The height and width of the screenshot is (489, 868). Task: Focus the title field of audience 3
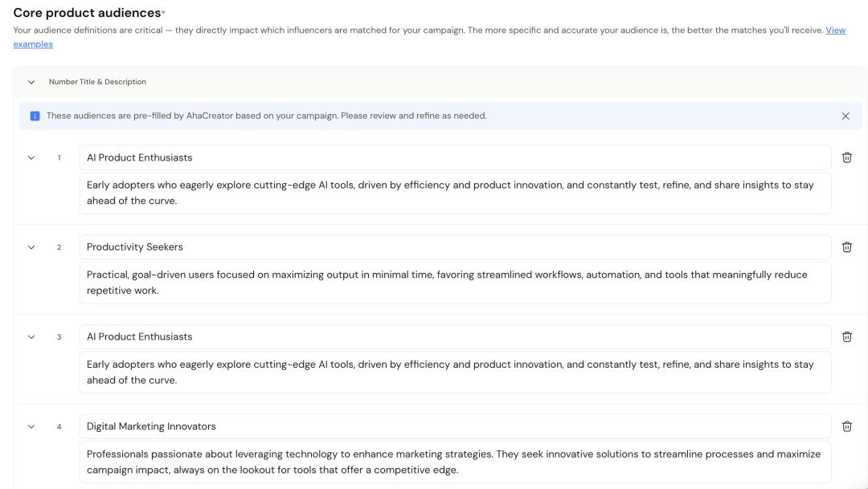pyautogui.click(x=454, y=336)
